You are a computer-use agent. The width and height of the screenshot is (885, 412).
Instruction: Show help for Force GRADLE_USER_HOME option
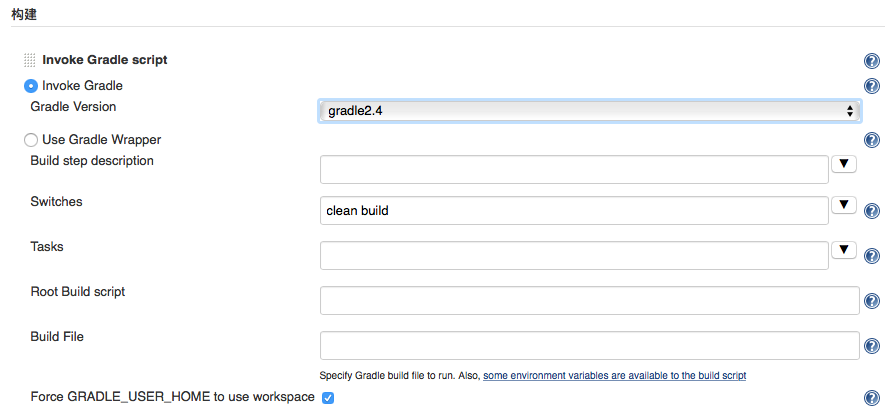pos(871,398)
